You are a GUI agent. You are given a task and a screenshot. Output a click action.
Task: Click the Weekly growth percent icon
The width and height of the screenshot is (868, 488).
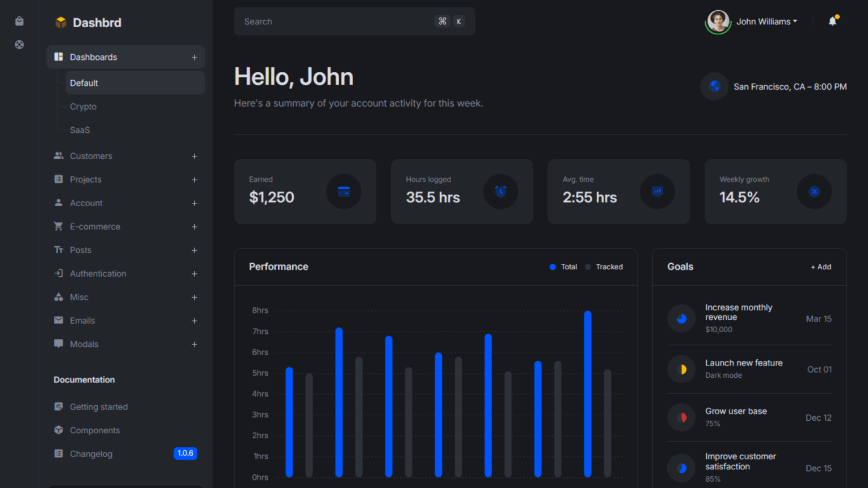(814, 191)
